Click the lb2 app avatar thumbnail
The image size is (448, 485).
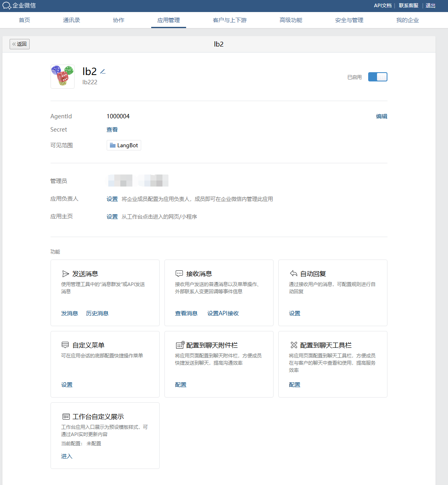point(62,76)
